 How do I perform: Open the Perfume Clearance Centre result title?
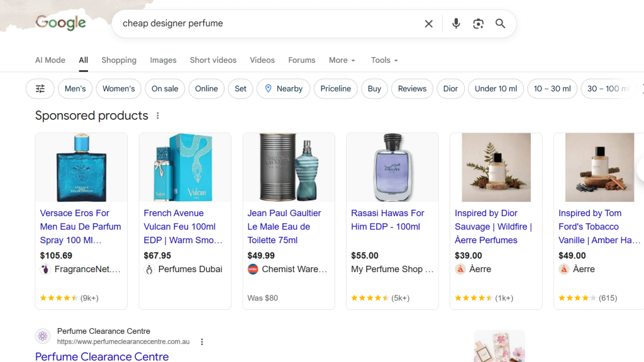102,356
